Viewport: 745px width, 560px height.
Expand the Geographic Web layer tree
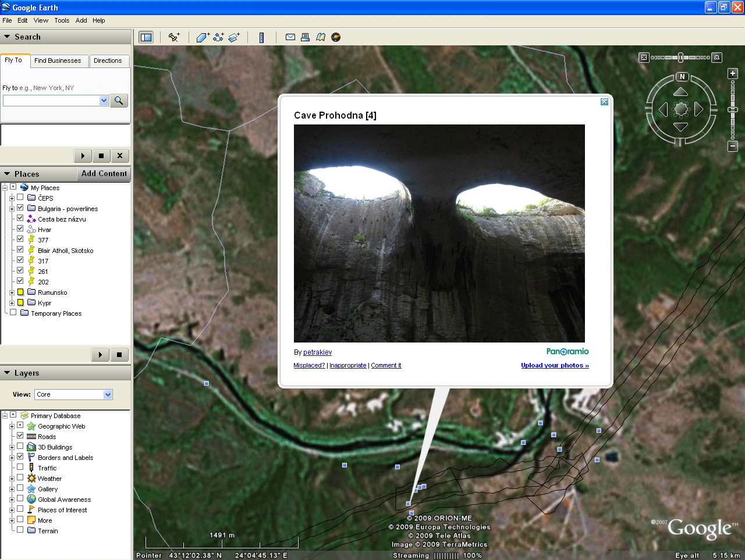click(x=12, y=426)
